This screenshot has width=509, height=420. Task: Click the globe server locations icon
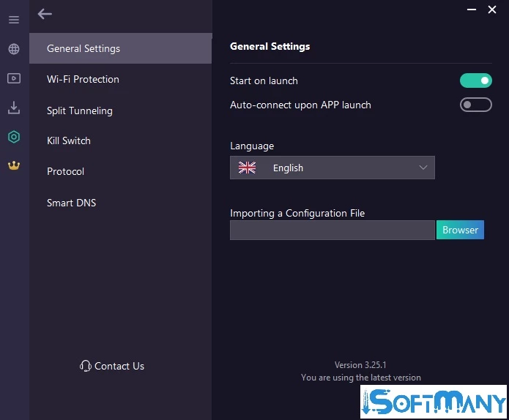(14, 50)
